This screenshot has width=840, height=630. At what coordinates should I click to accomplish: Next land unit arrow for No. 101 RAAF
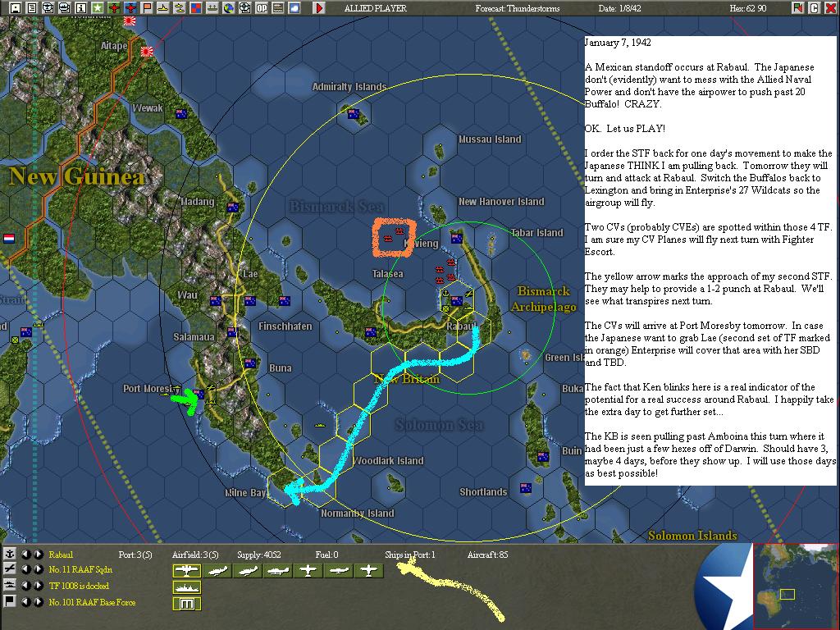(38, 601)
